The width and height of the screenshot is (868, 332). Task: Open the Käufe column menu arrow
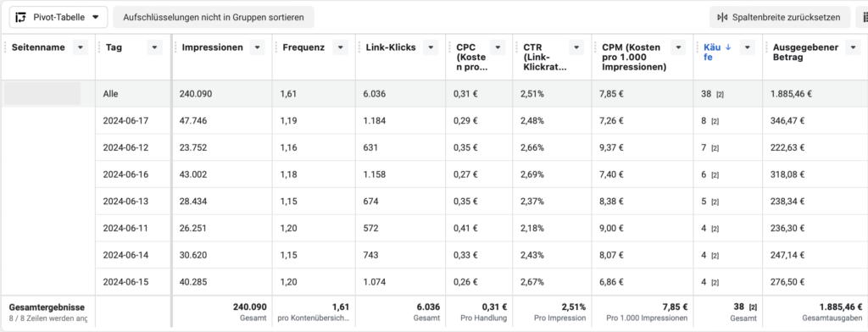coord(748,47)
